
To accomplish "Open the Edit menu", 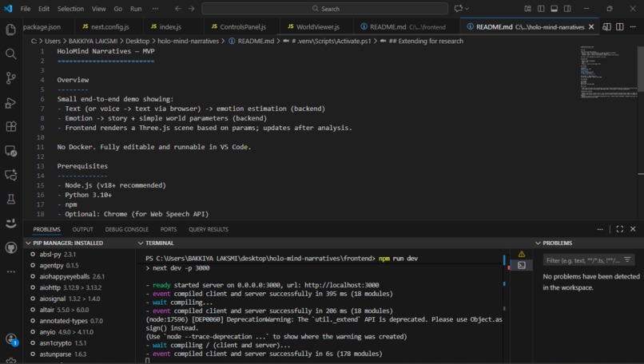I will tap(43, 9).
